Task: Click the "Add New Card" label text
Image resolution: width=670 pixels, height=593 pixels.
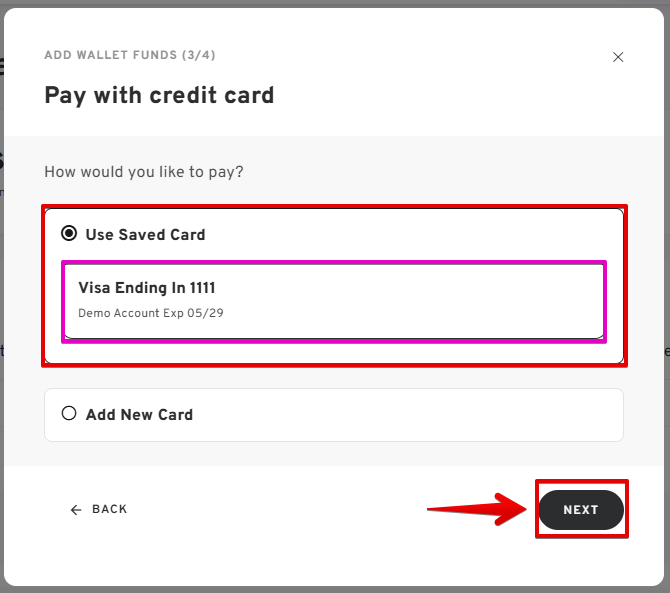Action: [139, 414]
